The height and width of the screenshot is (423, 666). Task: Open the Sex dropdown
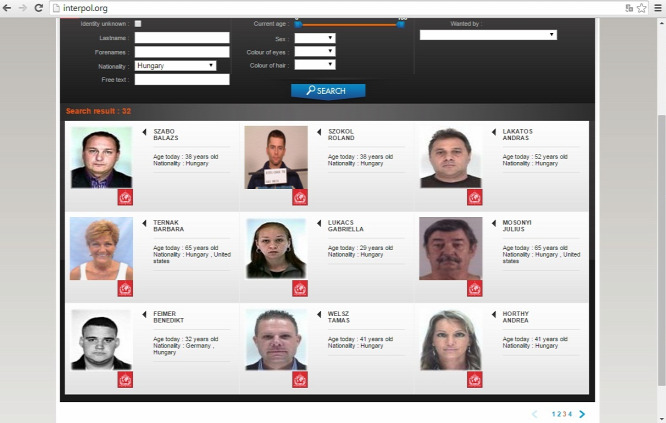pyautogui.click(x=315, y=38)
